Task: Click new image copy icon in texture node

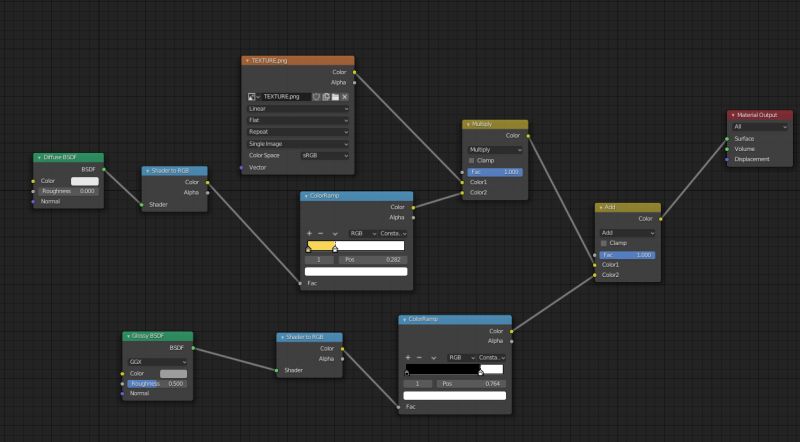Action: [326, 96]
